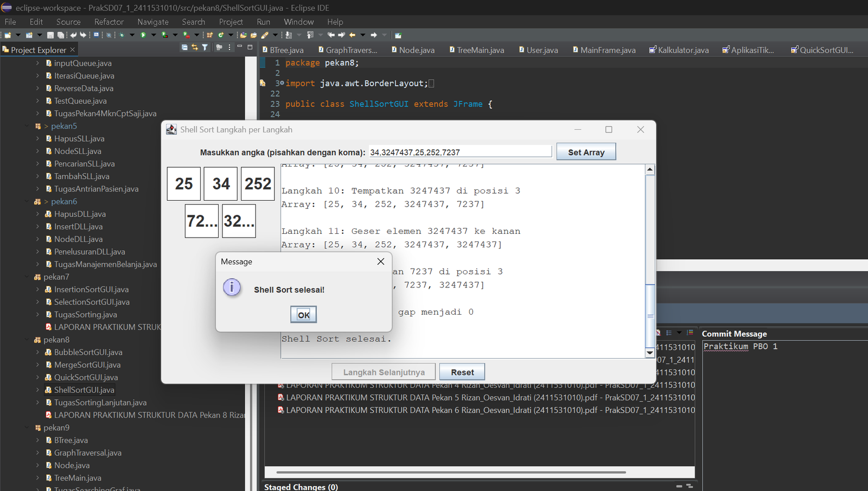The width and height of the screenshot is (868, 491).
Task: Click OK in the Shell Sort selesai dialog
Action: 303,315
